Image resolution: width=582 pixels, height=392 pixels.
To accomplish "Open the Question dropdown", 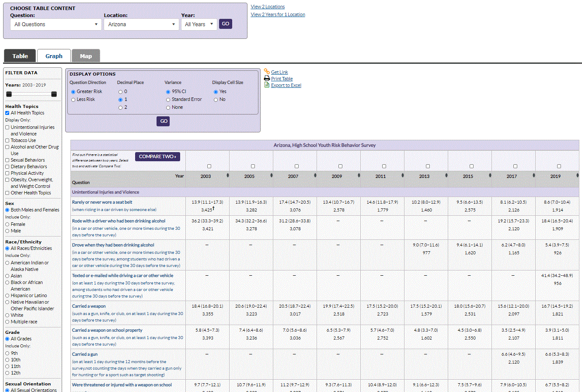I will coord(56,24).
